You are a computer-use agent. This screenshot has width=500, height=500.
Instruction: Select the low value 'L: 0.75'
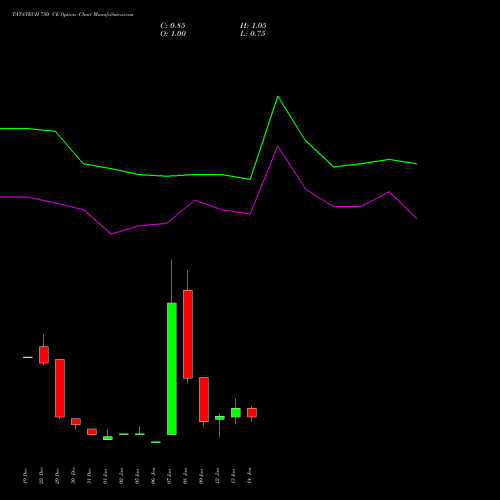pyautogui.click(x=253, y=34)
